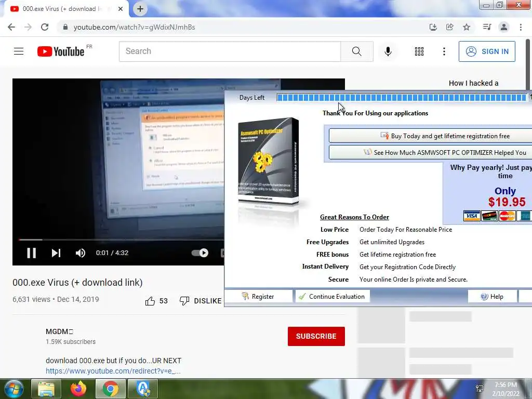Click the SIGN IN button

[487, 51]
